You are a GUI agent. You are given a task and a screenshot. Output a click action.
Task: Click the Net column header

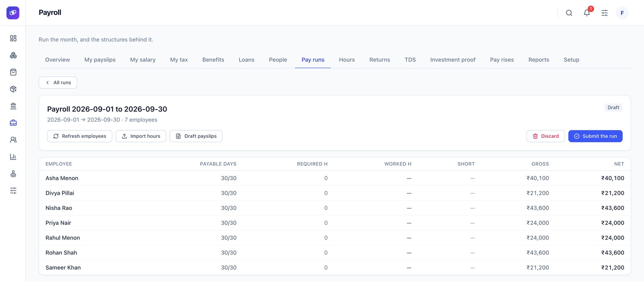coord(619,164)
